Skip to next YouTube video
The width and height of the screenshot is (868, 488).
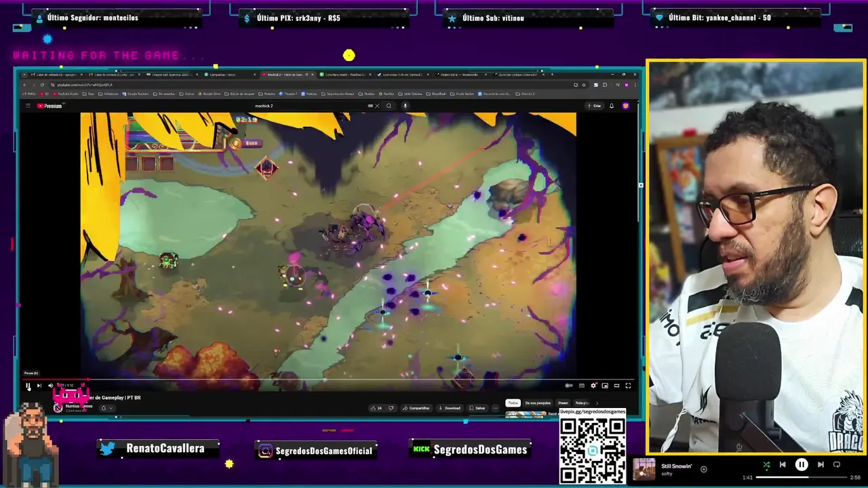[39, 386]
